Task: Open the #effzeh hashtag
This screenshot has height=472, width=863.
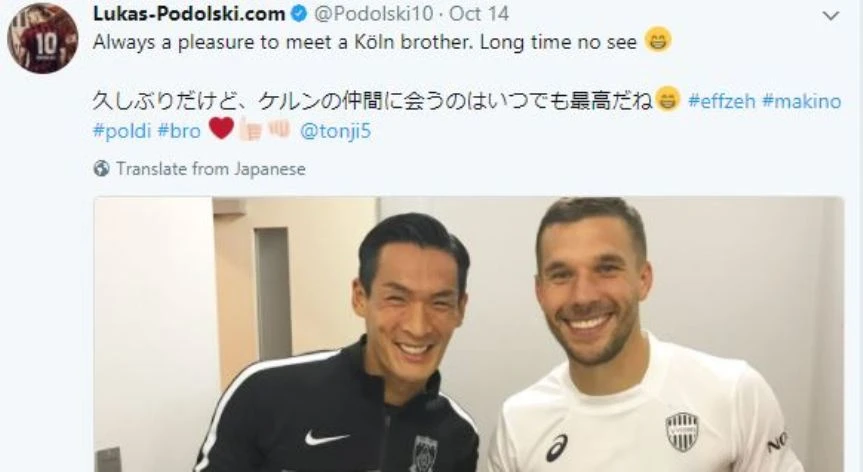Action: pos(722,101)
